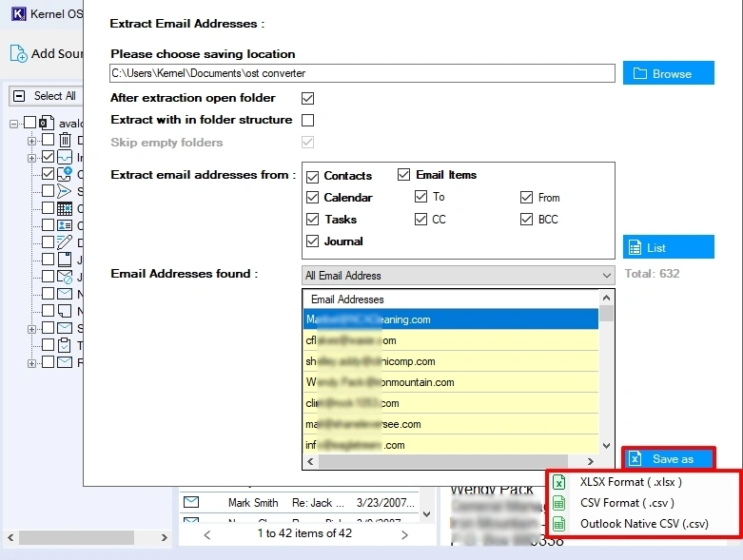The image size is (743, 560).
Task: Collapse the root mailbox tree node
Action: point(15,123)
